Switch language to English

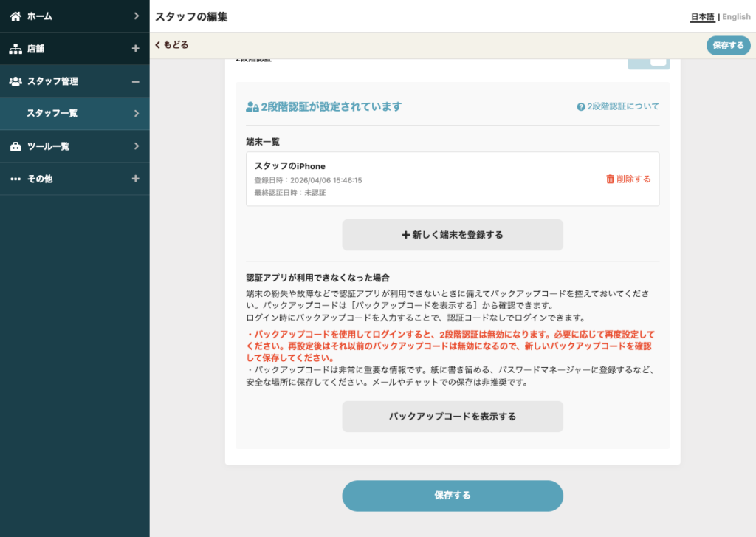click(736, 17)
